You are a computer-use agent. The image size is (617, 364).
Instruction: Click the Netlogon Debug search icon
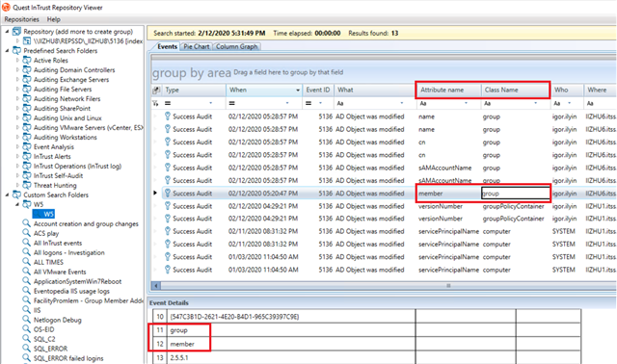[26, 320]
